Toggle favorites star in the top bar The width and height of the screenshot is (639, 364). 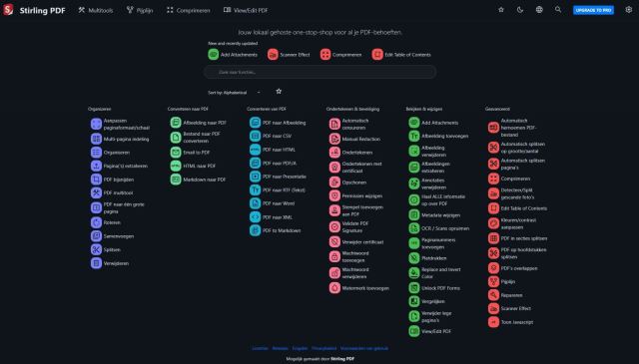coord(501,10)
